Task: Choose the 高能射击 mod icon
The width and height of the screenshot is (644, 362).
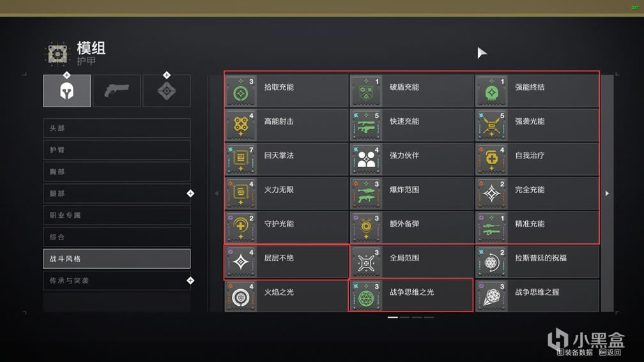Action: (241, 124)
